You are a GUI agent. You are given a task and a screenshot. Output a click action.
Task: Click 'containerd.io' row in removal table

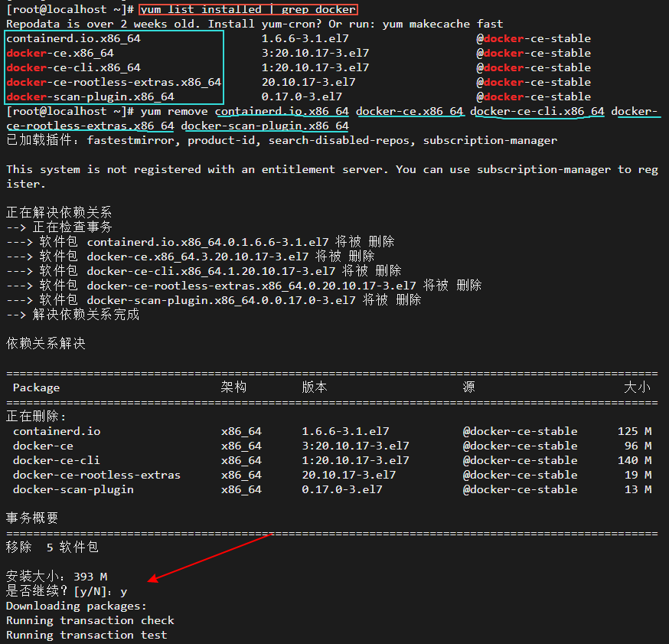(332, 431)
